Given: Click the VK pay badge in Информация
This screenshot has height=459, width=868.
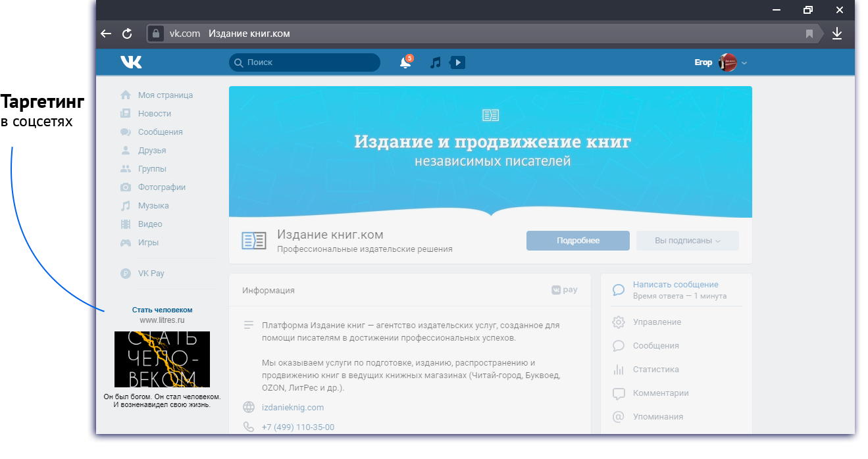Looking at the screenshot, I should (x=565, y=290).
